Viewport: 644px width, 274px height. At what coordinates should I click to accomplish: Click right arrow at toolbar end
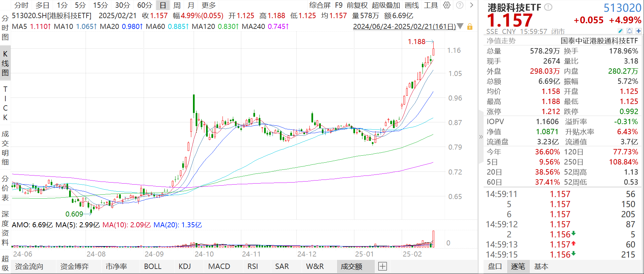pos(472,5)
